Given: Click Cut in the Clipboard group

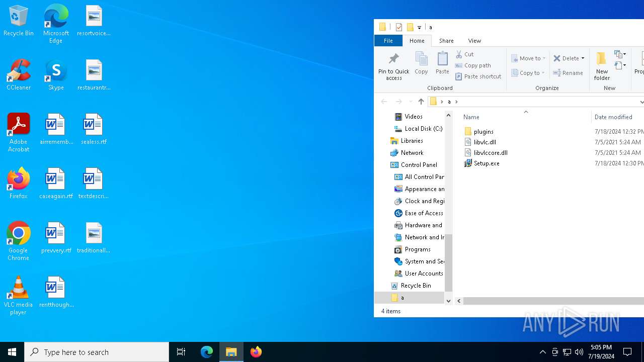Looking at the screenshot, I should tap(464, 54).
